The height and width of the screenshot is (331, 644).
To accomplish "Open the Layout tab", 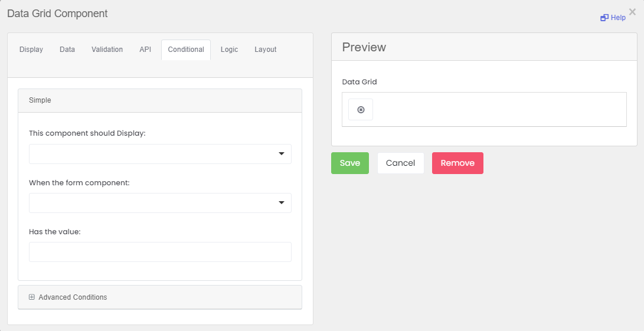I will (266, 50).
